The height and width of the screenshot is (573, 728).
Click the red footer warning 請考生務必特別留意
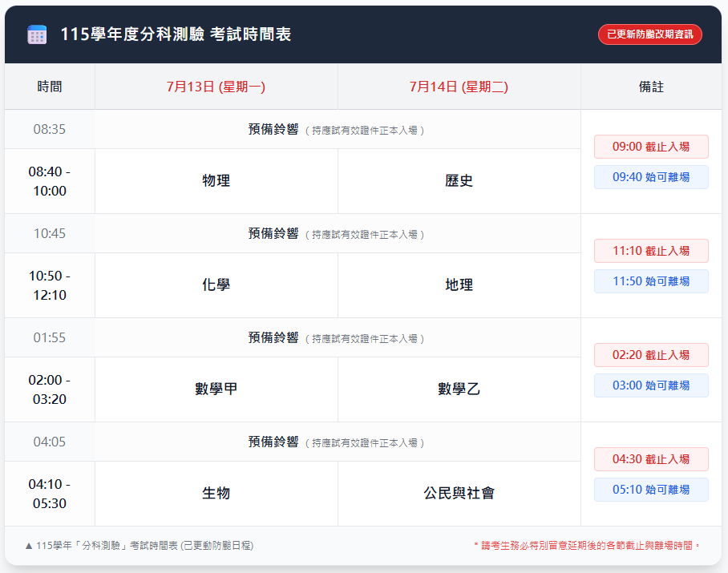(x=586, y=546)
